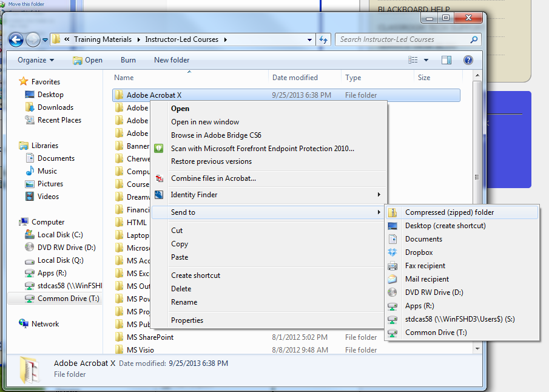Click the Change your view icon
This screenshot has width=549, height=392.
413,60
